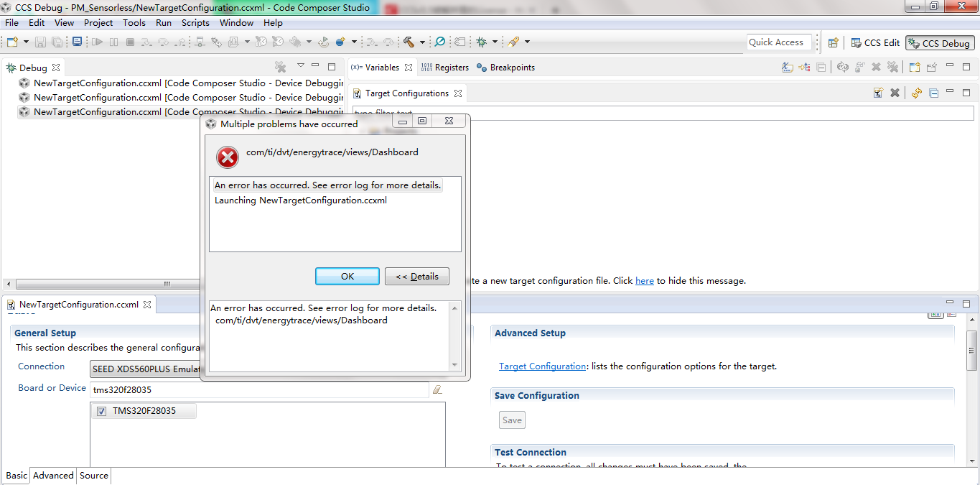This screenshot has height=485, width=980.
Task: Switch to the Registers tab
Action: point(444,68)
